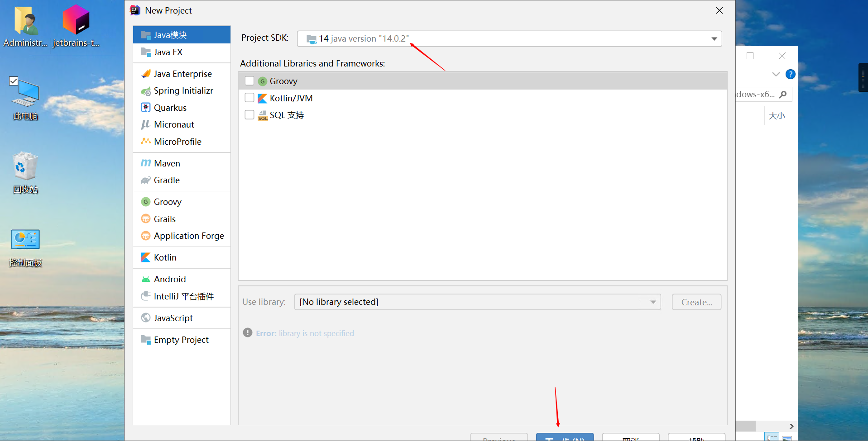
Task: Open Explorer help question mark
Action: click(790, 74)
